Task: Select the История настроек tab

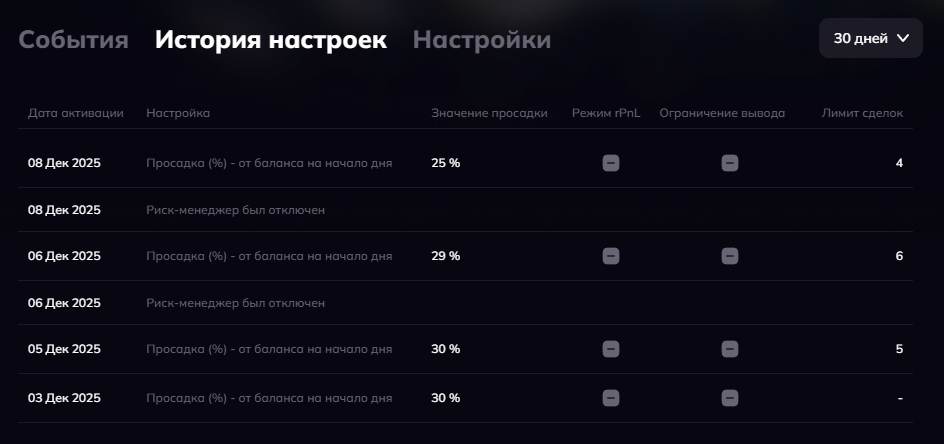Action: click(x=270, y=40)
